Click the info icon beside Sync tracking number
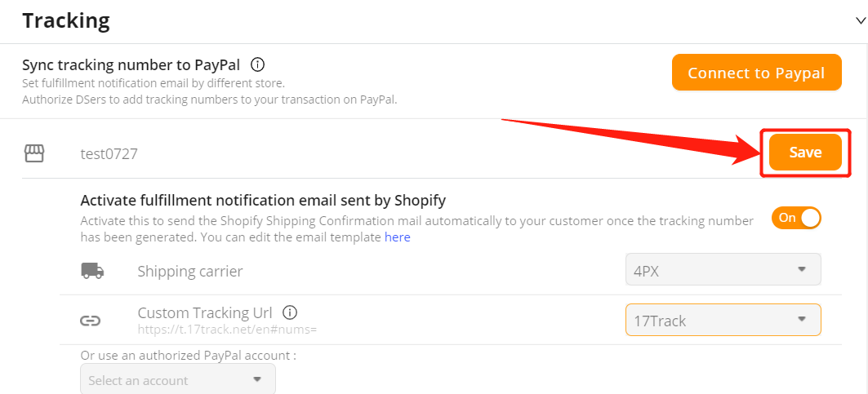 pyautogui.click(x=257, y=65)
